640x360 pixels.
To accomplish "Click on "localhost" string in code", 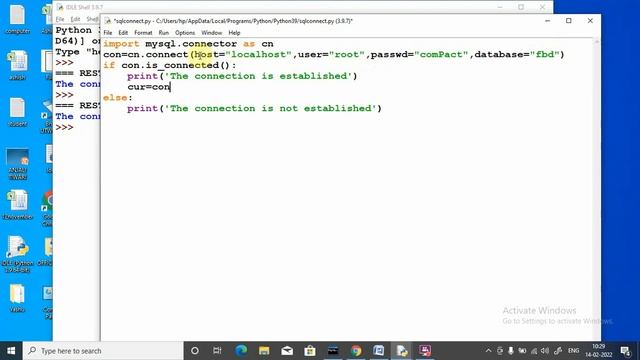I will 259,54.
